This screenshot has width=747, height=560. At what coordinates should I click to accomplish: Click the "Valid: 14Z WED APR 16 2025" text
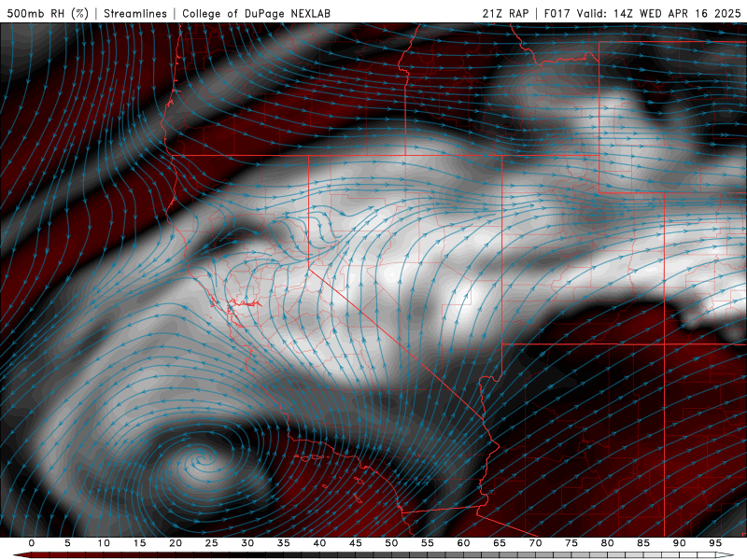click(x=659, y=13)
